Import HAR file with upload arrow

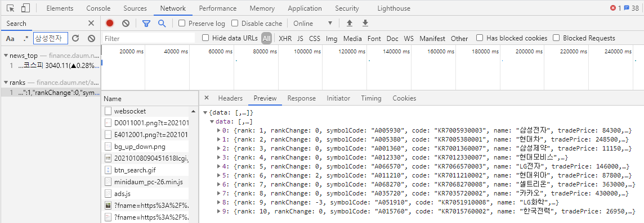(x=350, y=24)
